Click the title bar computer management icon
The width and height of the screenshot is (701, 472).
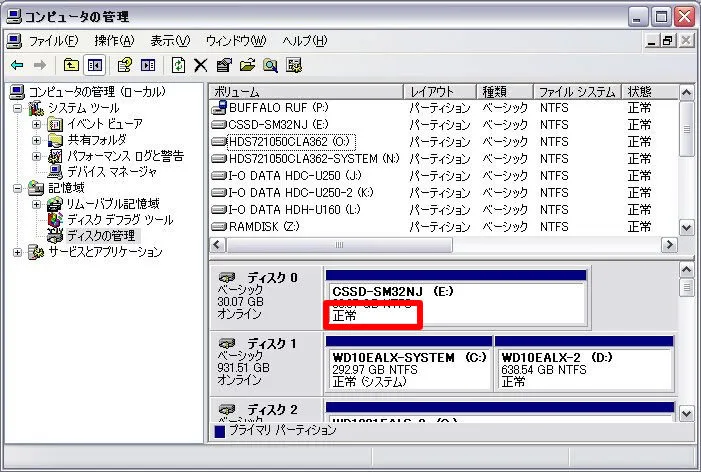coord(14,17)
